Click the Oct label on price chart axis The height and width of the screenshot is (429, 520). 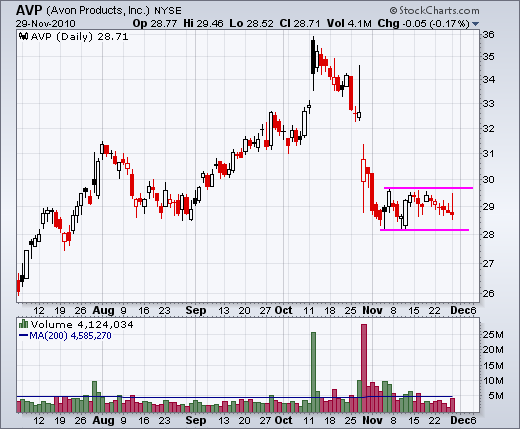point(283,310)
